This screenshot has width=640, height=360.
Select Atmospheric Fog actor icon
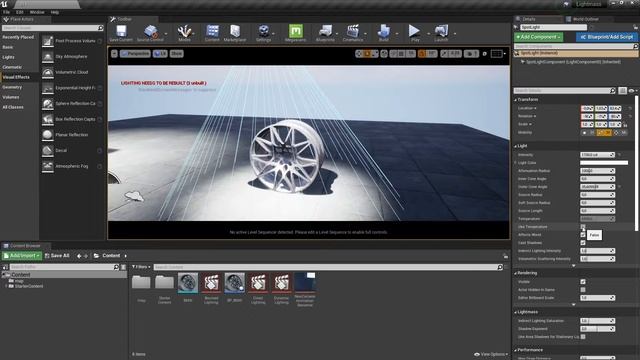point(48,166)
